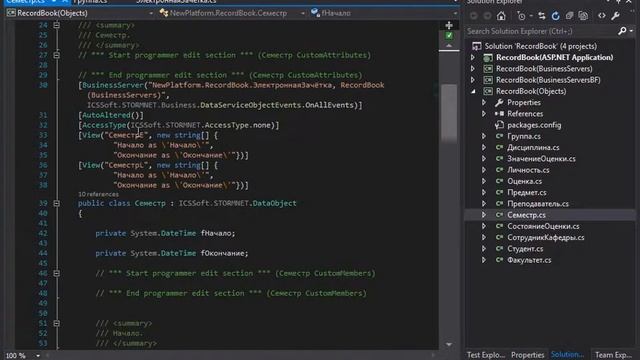
Task: Collapse the RecordBook(Objects) project
Action: [x=473, y=91]
